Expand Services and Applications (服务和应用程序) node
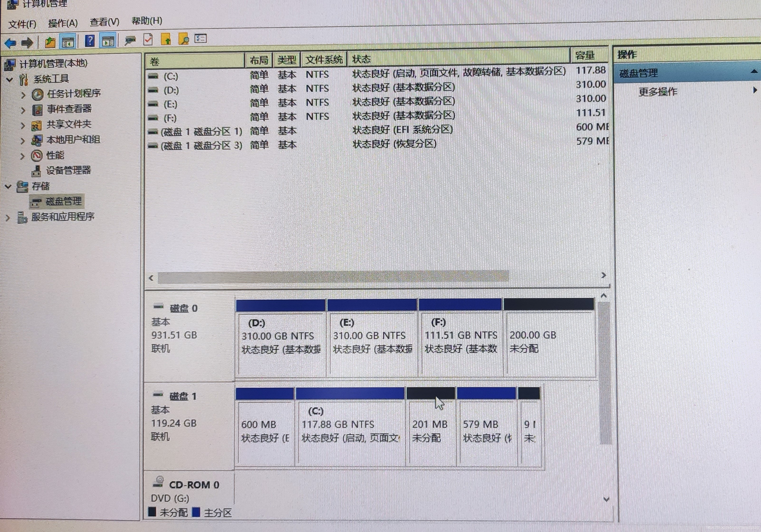This screenshot has width=761, height=532. tap(8, 218)
